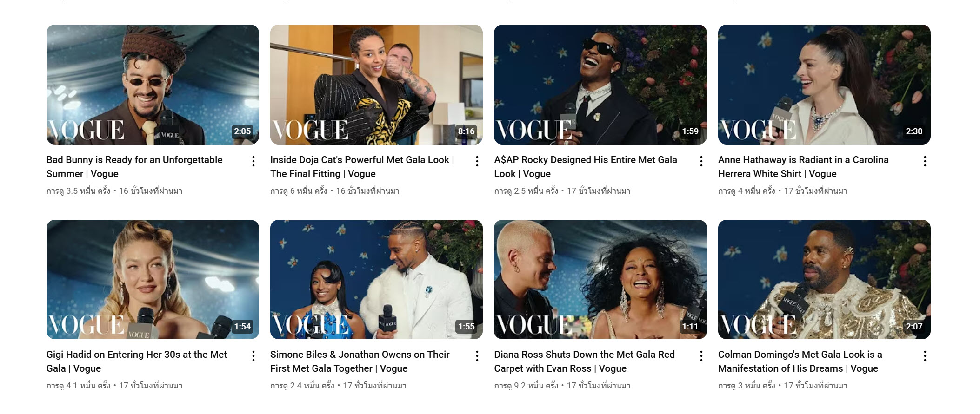The width and height of the screenshot is (980, 414).
Task: Open title 'Simone Biles & Jonathan Owens' video
Action: (360, 361)
